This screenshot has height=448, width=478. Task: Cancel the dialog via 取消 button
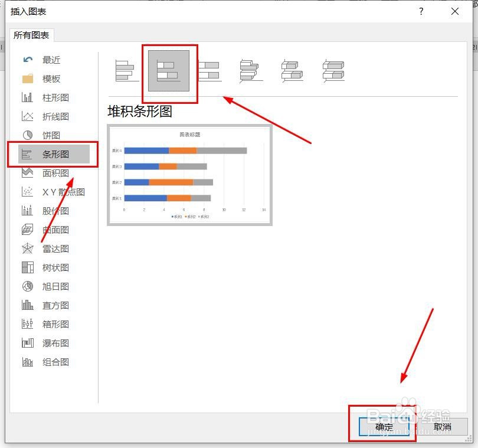(443, 426)
